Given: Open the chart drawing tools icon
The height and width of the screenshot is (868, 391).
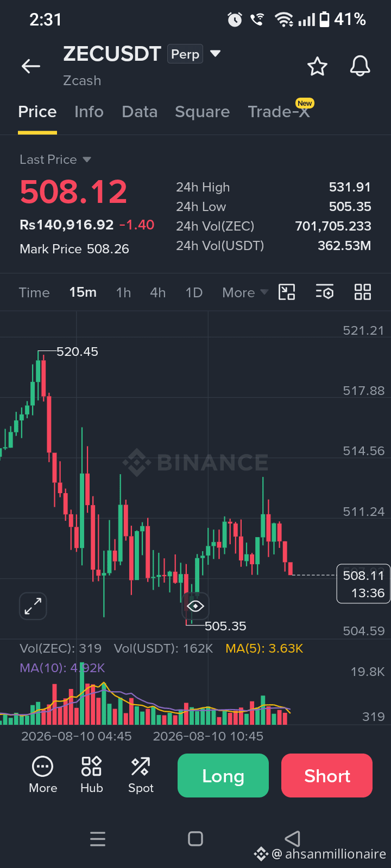Looking at the screenshot, I should click(x=287, y=292).
